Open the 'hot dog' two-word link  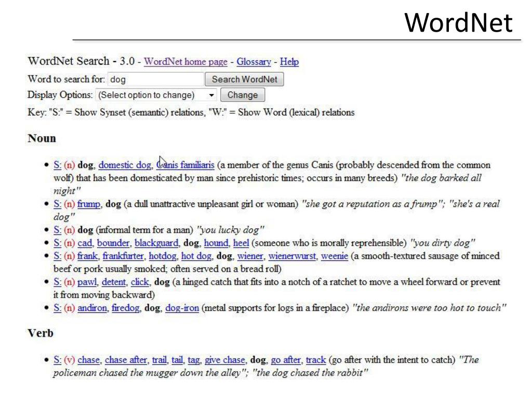pos(196,256)
